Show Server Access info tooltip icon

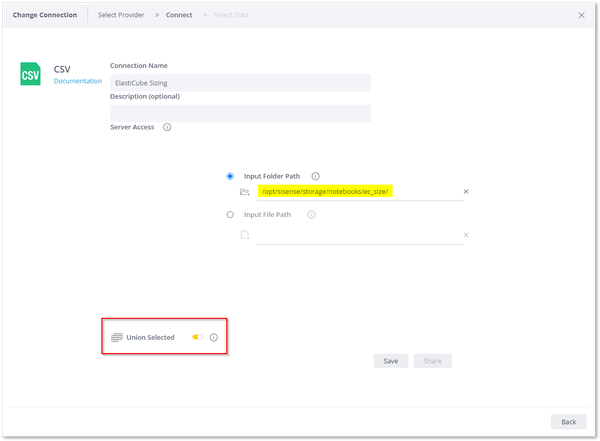[167, 127]
